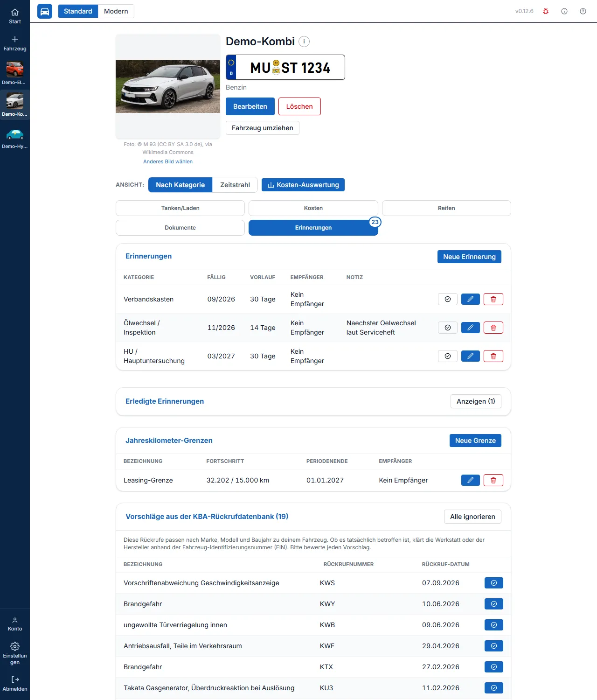This screenshot has width=597, height=700.
Task: Acknowledge the KWS recall suggestion
Action: pos(494,583)
